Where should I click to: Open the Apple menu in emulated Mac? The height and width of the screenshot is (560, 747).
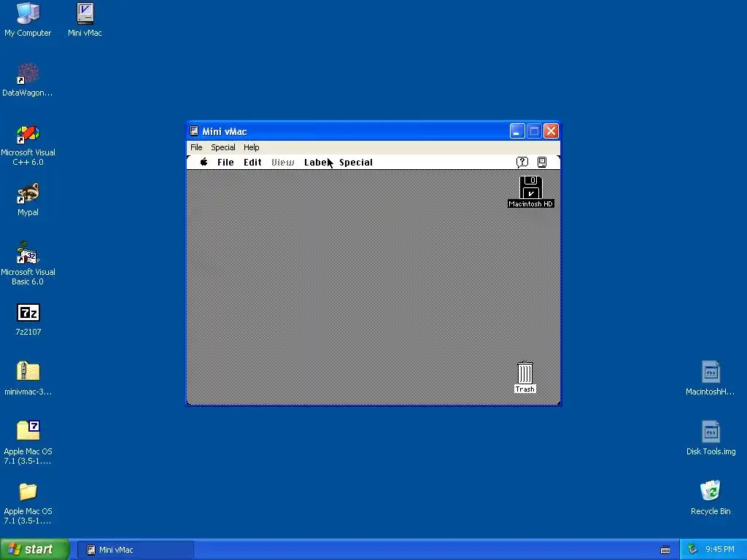[x=204, y=162]
